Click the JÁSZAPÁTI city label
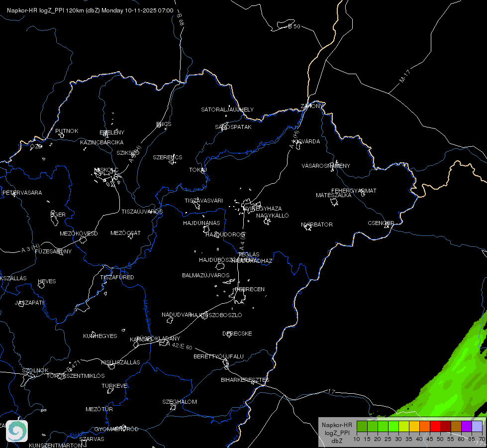The height and width of the screenshot is (448, 487). click(29, 303)
